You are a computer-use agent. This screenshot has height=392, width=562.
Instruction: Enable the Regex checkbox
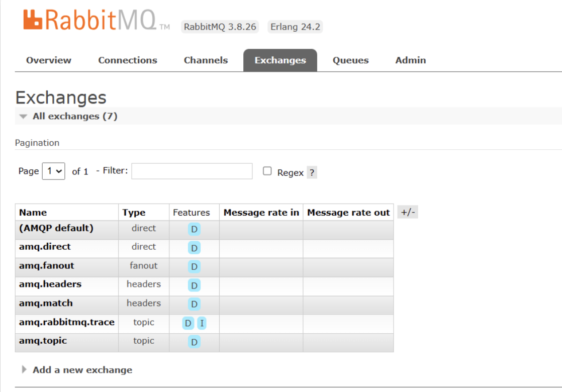pos(267,171)
